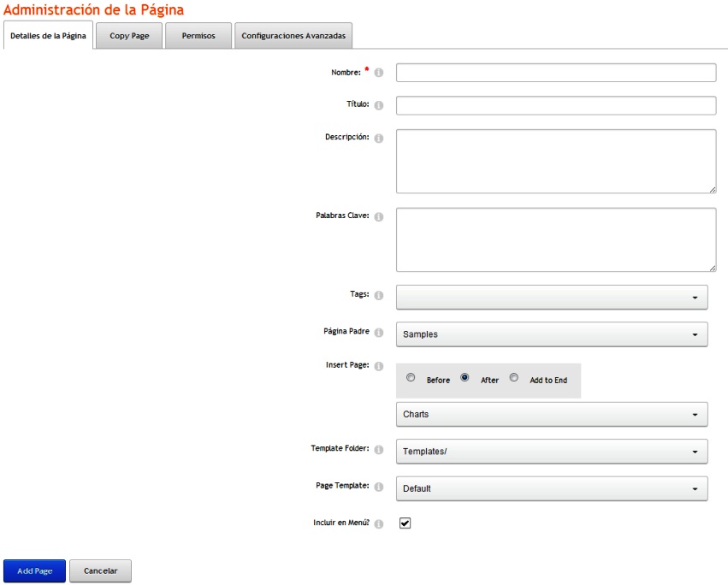Show the info tooltip icon beside Nombre
Viewport: 728px width, 585px height.
pyautogui.click(x=379, y=73)
